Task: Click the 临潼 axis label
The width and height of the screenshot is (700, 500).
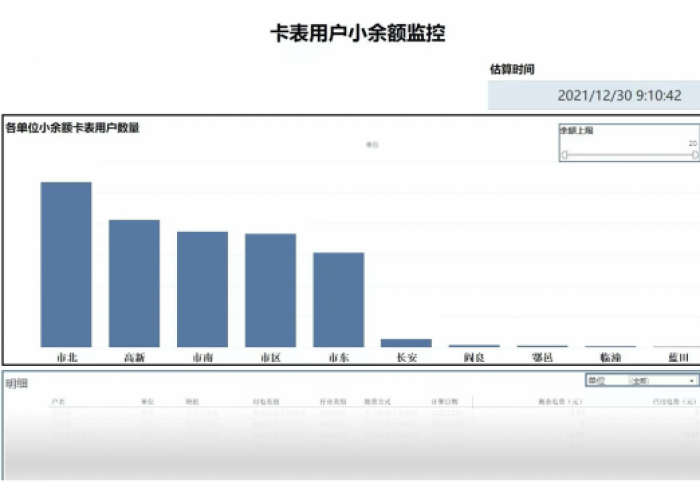Action: (x=610, y=357)
